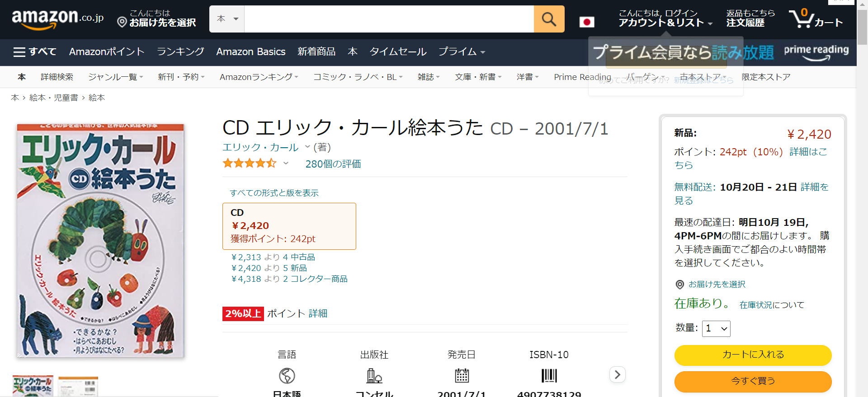Open the shopping cart icon
Image resolution: width=868 pixels, height=397 pixels.
pyautogui.click(x=816, y=19)
